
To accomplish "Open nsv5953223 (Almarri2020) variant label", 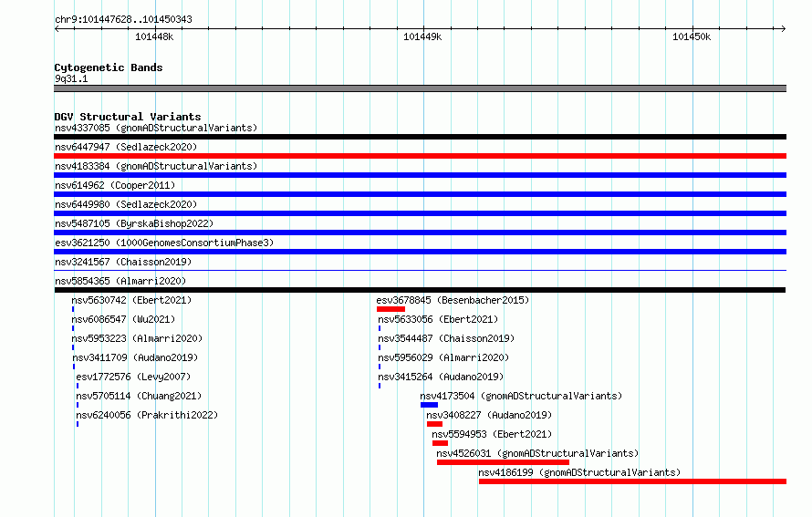I will tap(137, 338).
